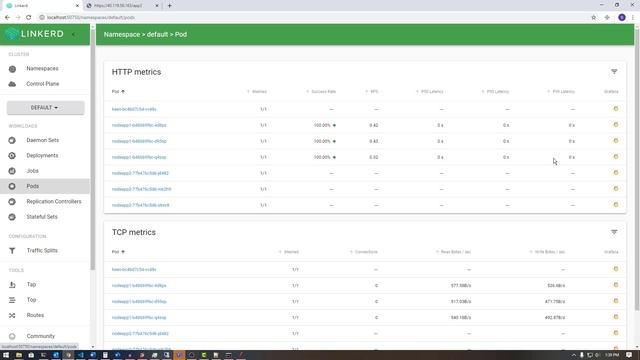Sort HTTP metrics by Success Rate

click(x=321, y=92)
